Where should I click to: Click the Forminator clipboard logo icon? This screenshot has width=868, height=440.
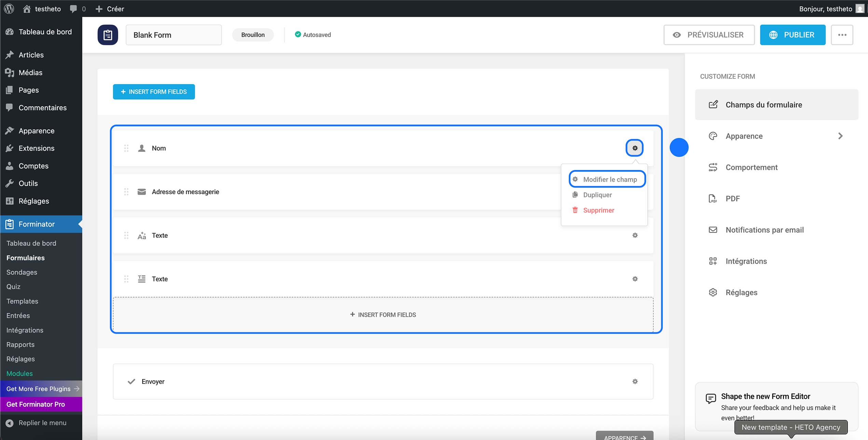pyautogui.click(x=108, y=35)
